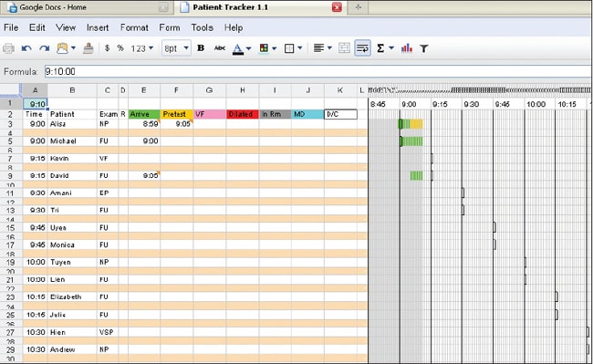Insert chart using bar chart icon
Viewport: 593px width, 364px height.
coord(407,48)
